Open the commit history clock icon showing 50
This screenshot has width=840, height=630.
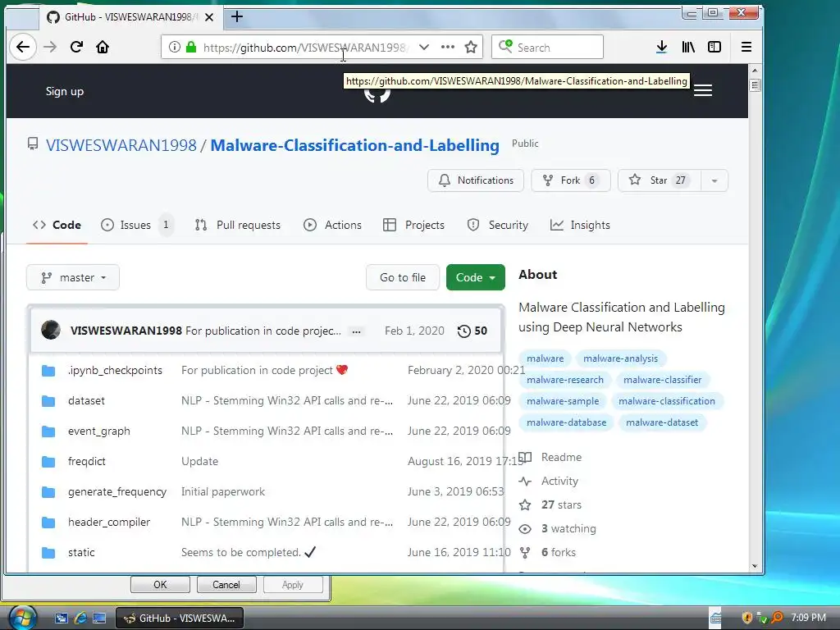coord(472,331)
